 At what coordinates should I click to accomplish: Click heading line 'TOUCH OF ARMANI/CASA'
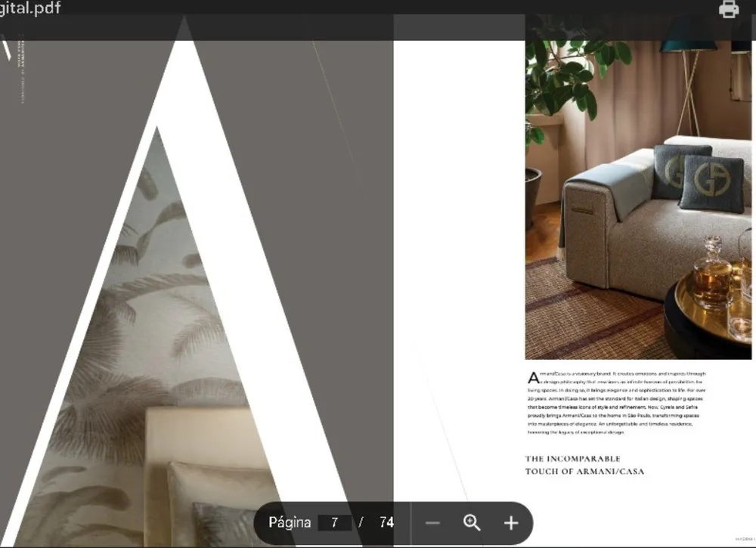[584, 472]
